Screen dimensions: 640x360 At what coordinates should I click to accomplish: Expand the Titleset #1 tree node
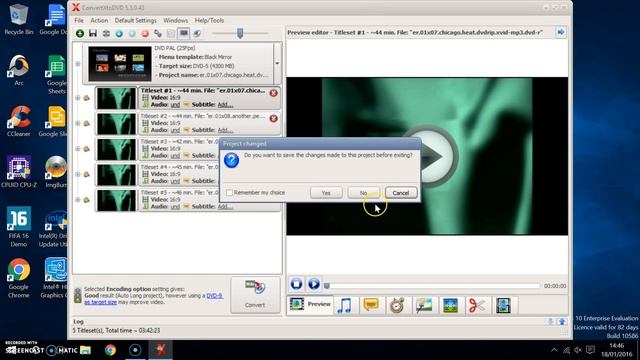(x=78, y=98)
